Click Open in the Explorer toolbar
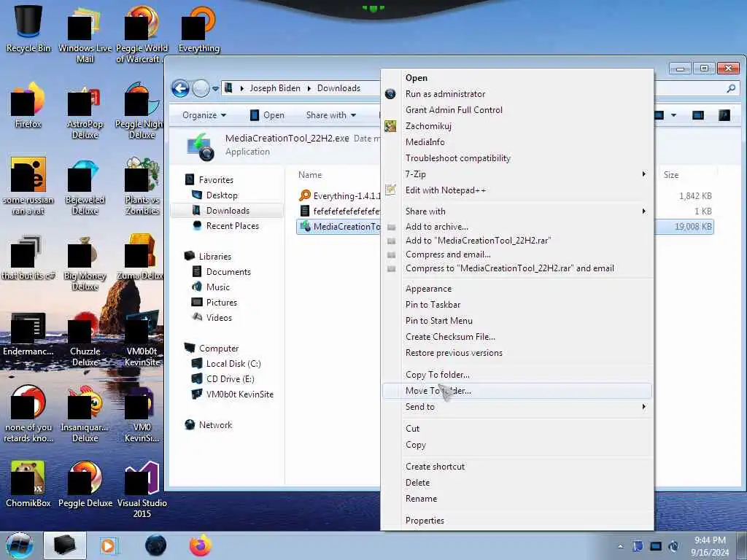The height and width of the screenshot is (560, 747). click(268, 115)
